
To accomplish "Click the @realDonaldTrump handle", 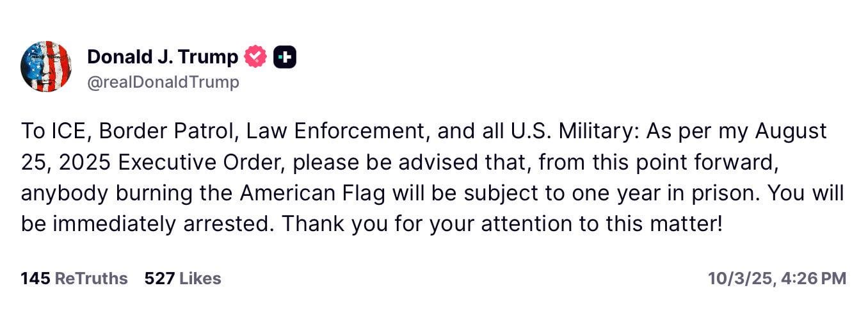I will pyautogui.click(x=163, y=82).
